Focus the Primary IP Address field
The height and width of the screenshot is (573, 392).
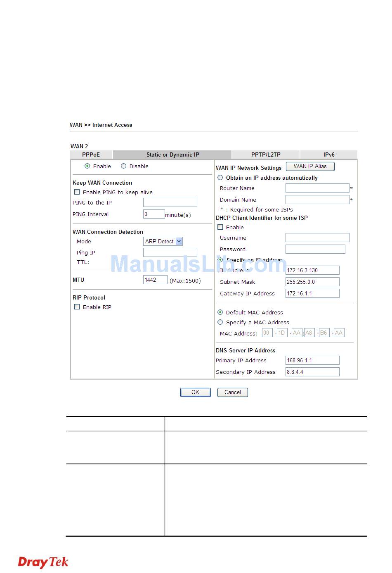click(x=312, y=360)
